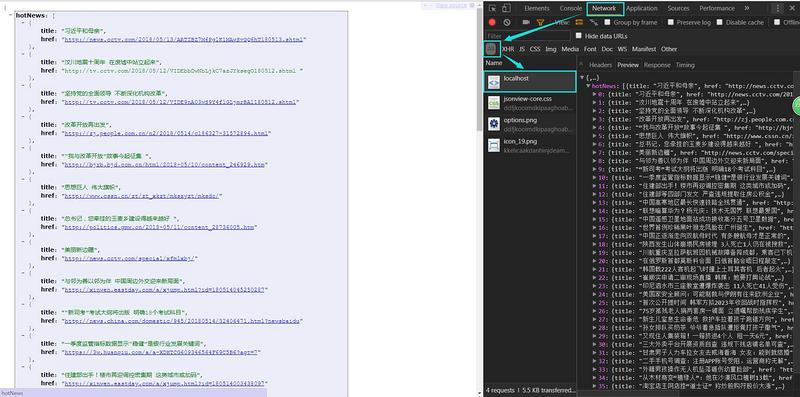
Task: Click the CSS file icon for jsonview-core.css
Action: point(494,103)
